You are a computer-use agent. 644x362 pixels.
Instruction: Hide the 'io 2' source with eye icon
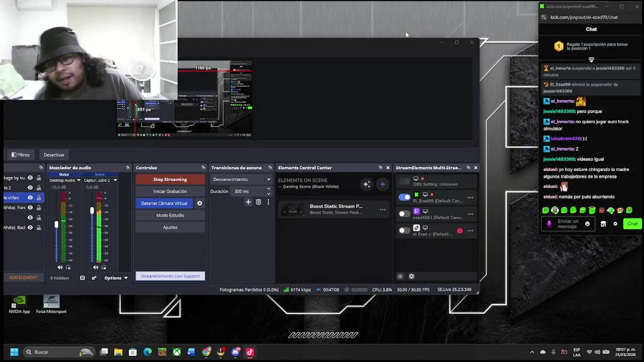pos(30,188)
